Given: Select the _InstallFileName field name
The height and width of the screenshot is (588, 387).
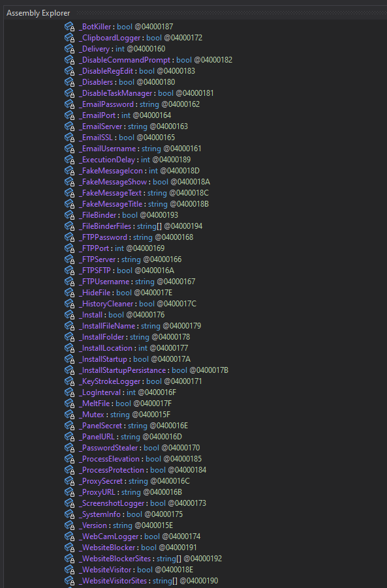Looking at the screenshot, I should pyautogui.click(x=107, y=326).
